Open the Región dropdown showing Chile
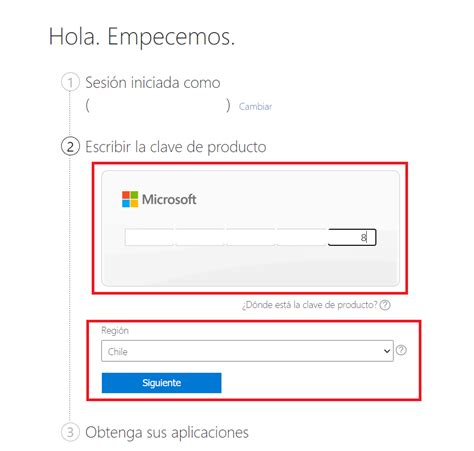 tap(247, 351)
